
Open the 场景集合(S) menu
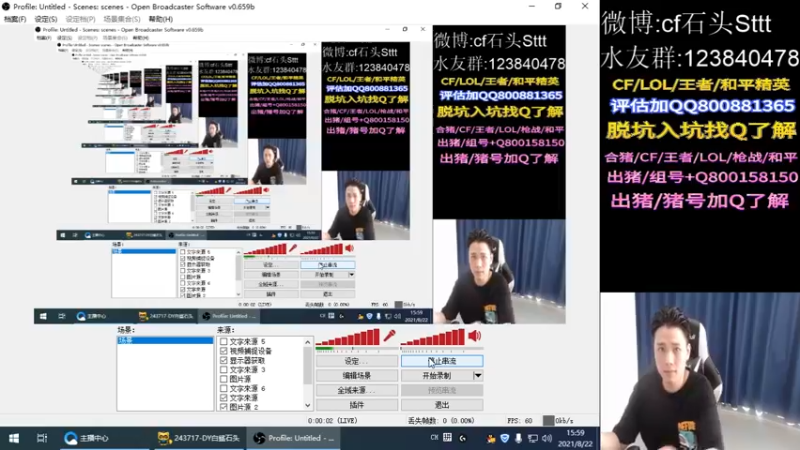pyautogui.click(x=121, y=19)
